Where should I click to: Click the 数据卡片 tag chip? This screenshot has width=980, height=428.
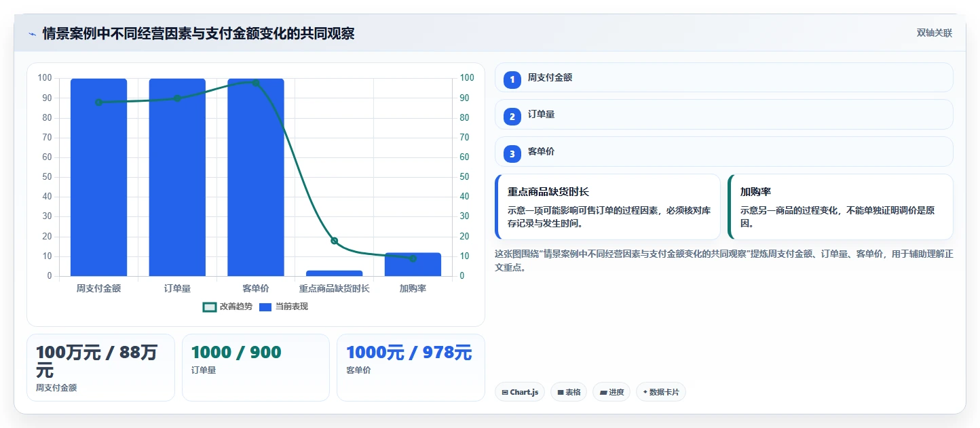661,392
